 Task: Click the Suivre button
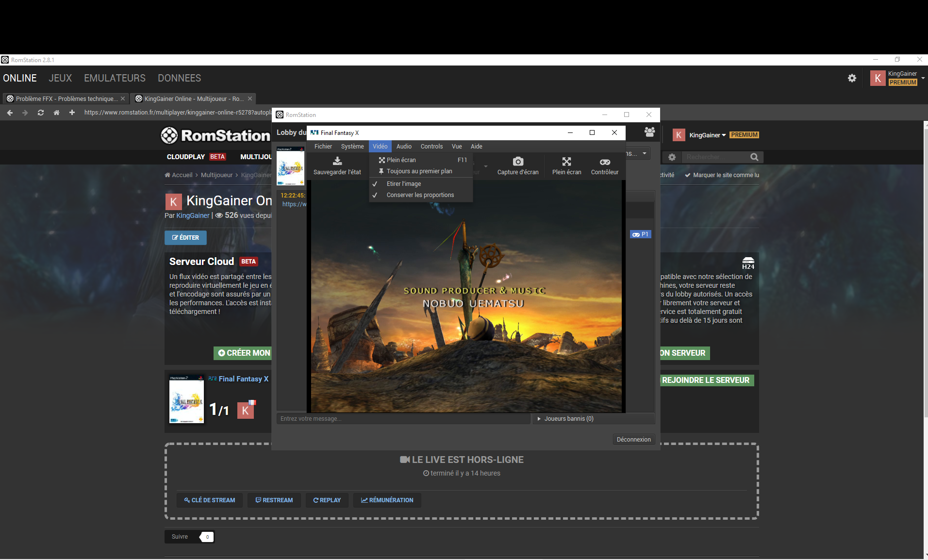[x=180, y=537]
